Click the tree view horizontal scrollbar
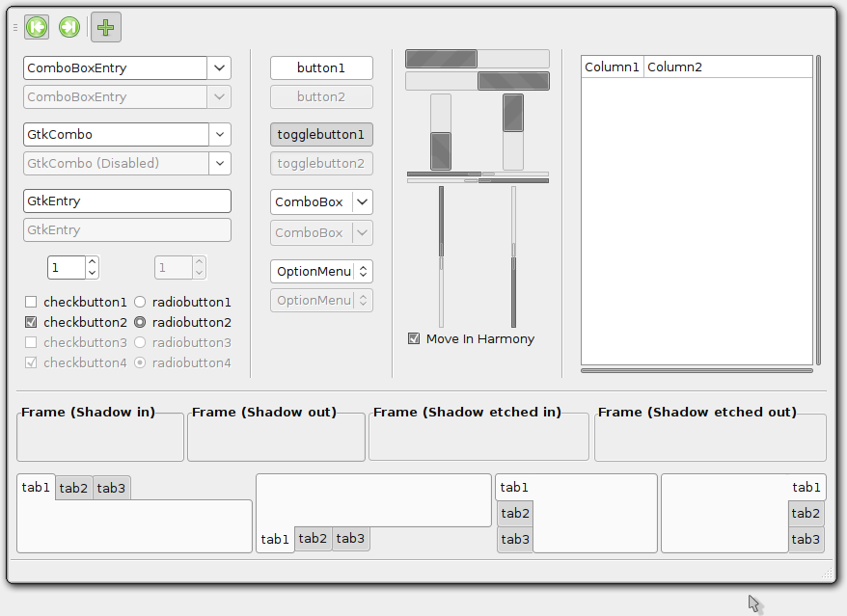 click(x=697, y=370)
